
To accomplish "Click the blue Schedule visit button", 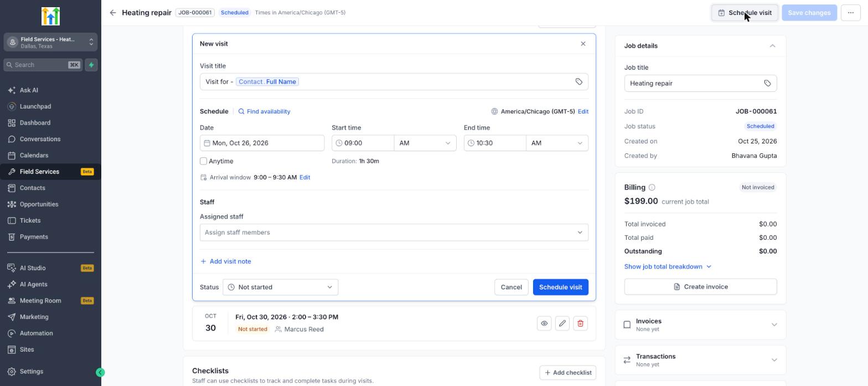I will click(x=560, y=287).
